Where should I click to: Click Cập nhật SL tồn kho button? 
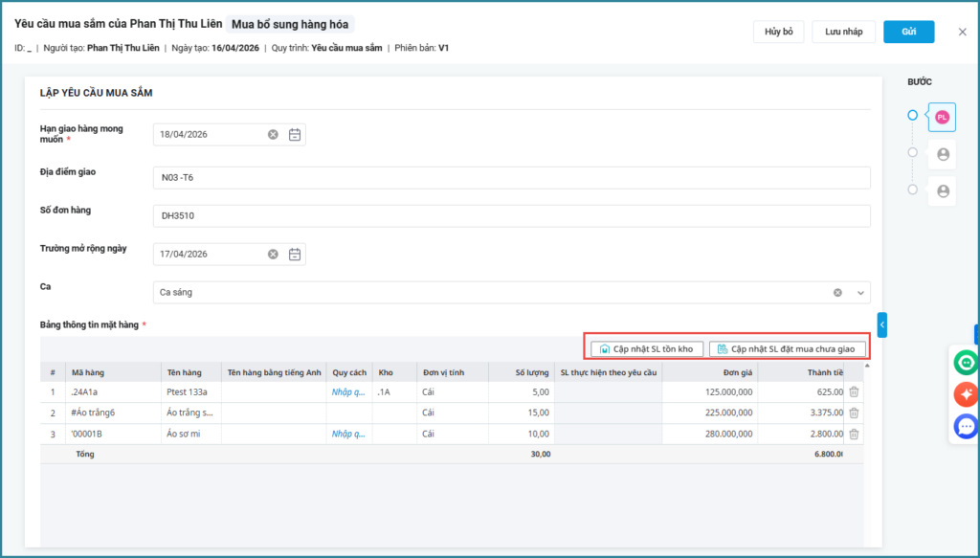(x=647, y=349)
